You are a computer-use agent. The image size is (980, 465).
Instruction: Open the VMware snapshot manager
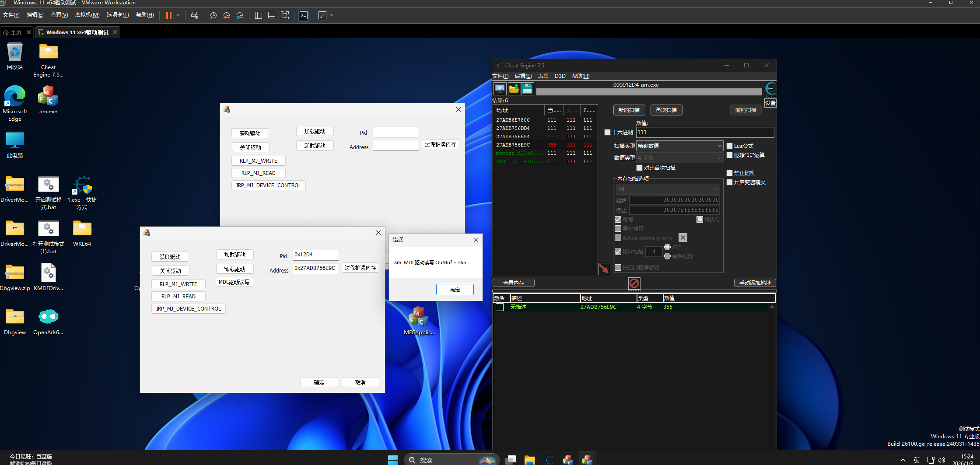(x=240, y=15)
